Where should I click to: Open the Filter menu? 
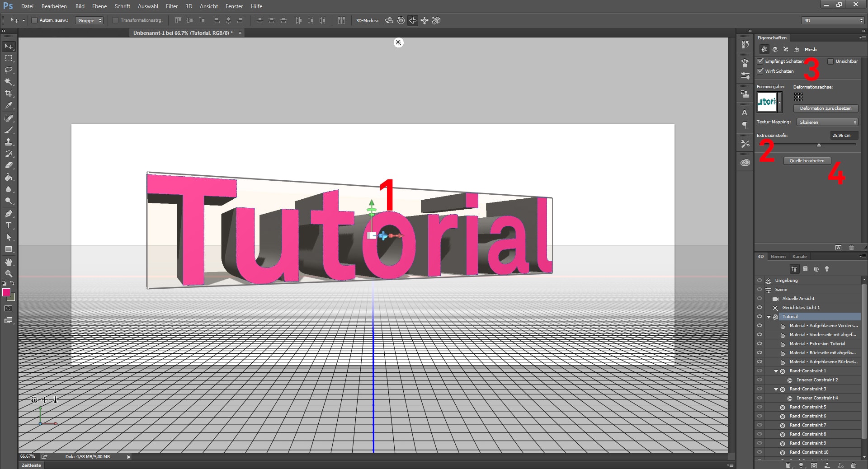[x=172, y=6]
